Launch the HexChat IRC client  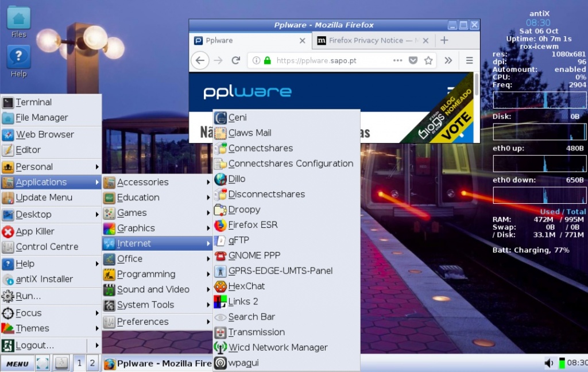click(246, 286)
